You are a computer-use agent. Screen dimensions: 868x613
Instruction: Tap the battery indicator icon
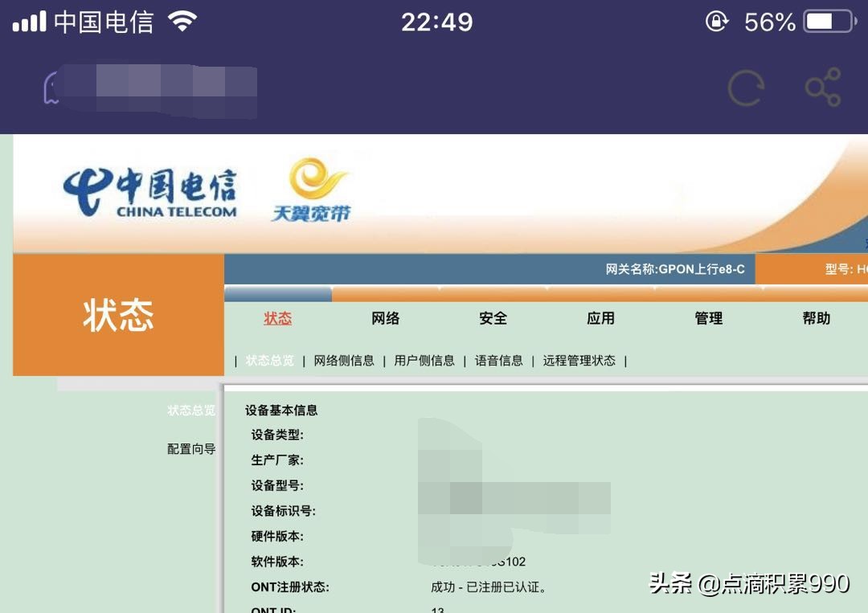[832, 22]
